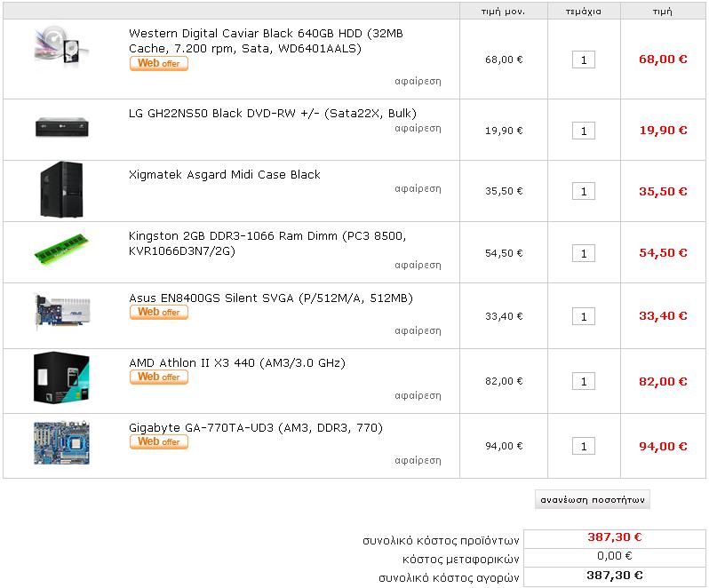Remove the LG GH22NS50 DVD-RW via αφαίρεση
The width and height of the screenshot is (709, 588).
[x=418, y=129]
